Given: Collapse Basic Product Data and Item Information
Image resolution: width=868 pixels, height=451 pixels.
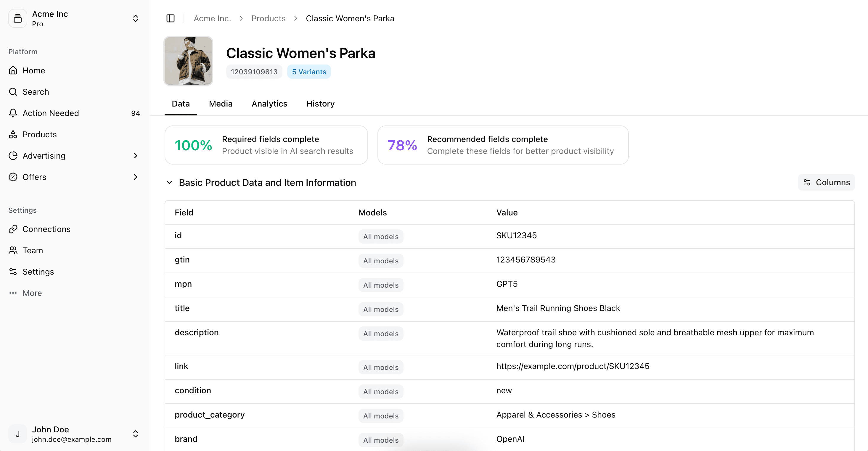Looking at the screenshot, I should [169, 183].
